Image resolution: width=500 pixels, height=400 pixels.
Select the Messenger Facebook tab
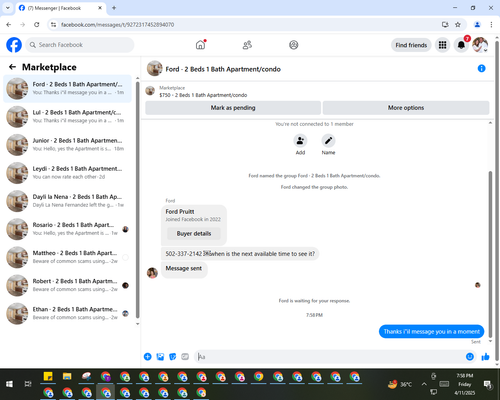pyautogui.click(x=61, y=8)
